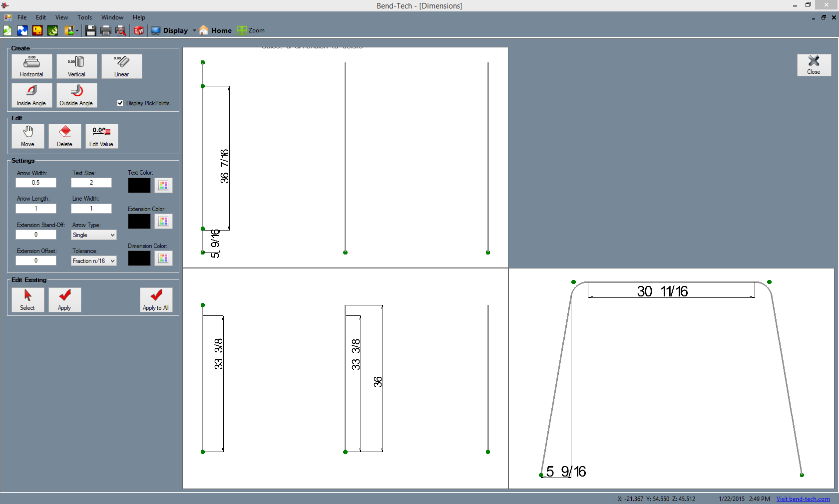Image resolution: width=839 pixels, height=504 pixels.
Task: Select the Vertical dimension tool
Action: pos(76,66)
